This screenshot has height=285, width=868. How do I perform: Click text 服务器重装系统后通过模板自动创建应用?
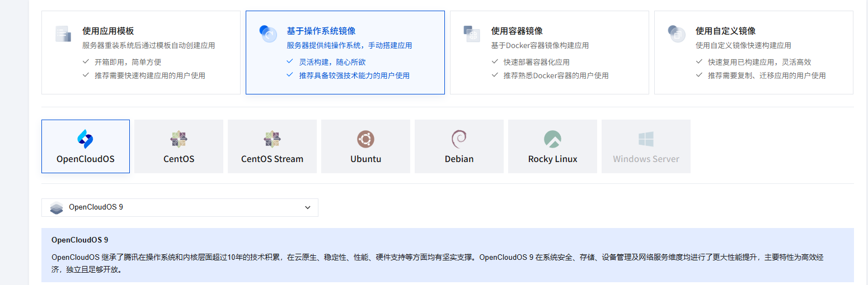pos(148,45)
